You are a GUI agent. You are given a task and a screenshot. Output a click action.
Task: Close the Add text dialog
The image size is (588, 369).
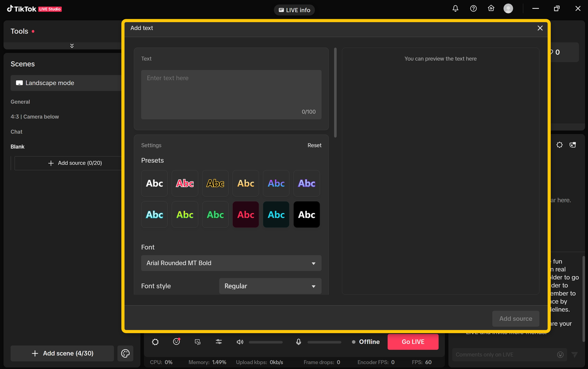click(x=540, y=28)
